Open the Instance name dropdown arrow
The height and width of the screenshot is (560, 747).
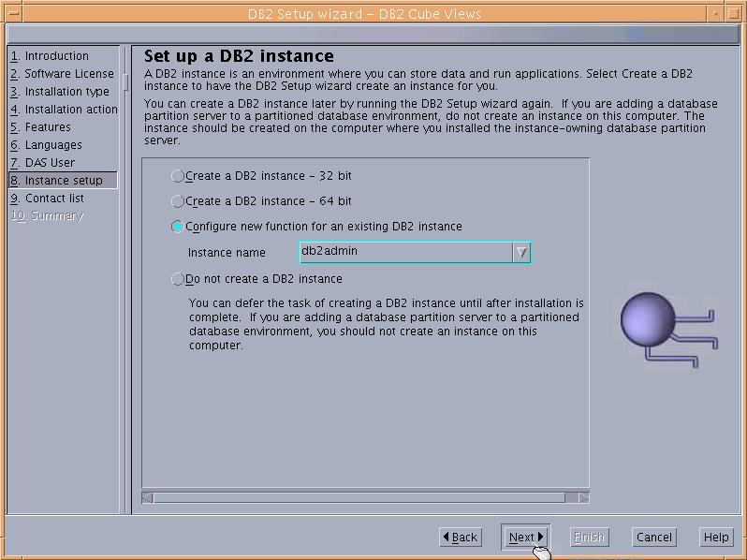coord(521,252)
